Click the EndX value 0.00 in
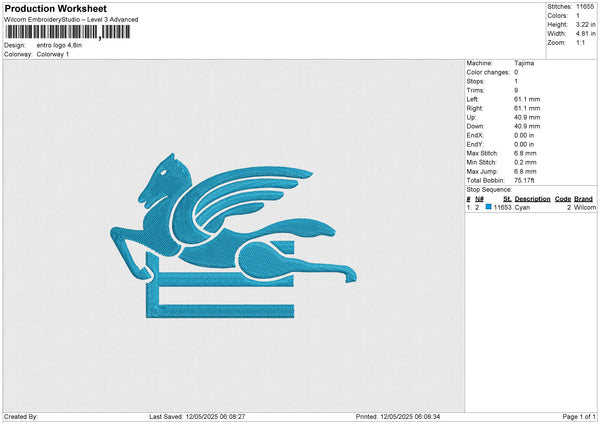 pyautogui.click(x=524, y=135)
